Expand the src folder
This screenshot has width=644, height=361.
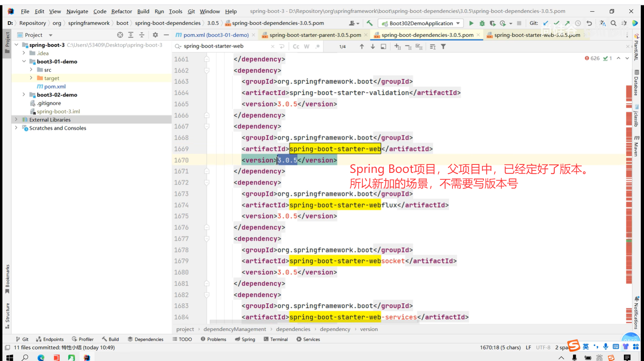(31, 70)
